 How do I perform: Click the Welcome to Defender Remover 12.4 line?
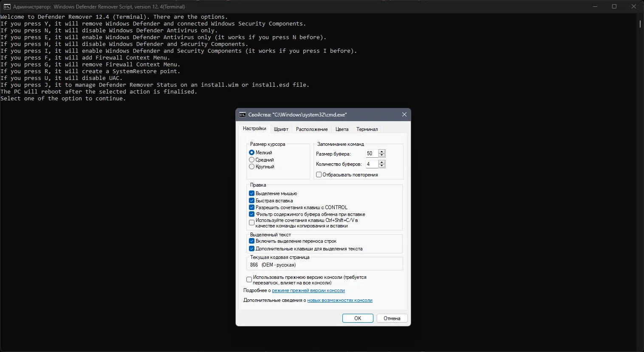click(x=114, y=17)
